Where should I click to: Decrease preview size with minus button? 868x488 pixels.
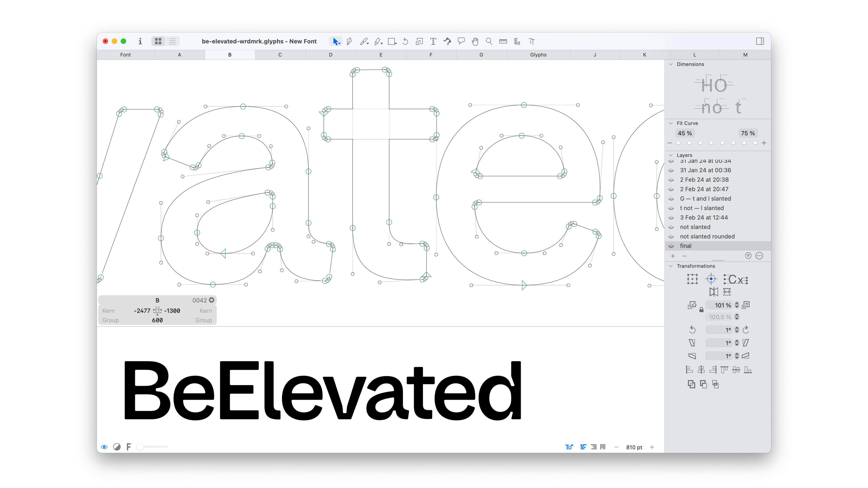pyautogui.click(x=616, y=447)
